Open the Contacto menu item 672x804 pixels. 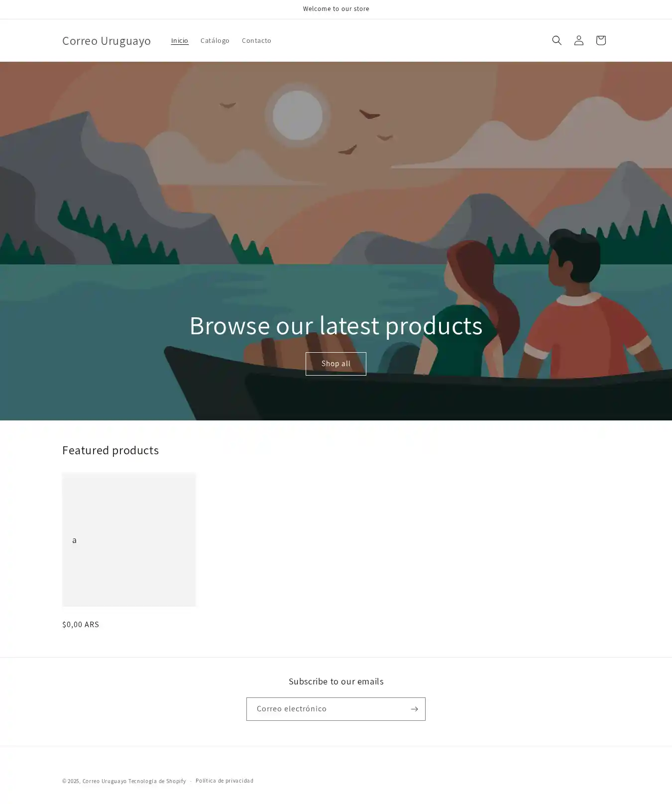pyautogui.click(x=256, y=40)
